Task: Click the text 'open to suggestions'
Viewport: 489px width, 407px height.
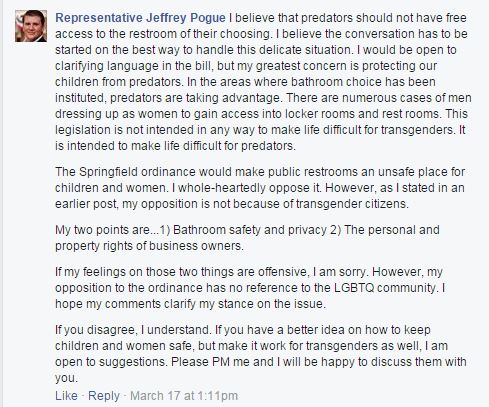Action: pos(110,362)
